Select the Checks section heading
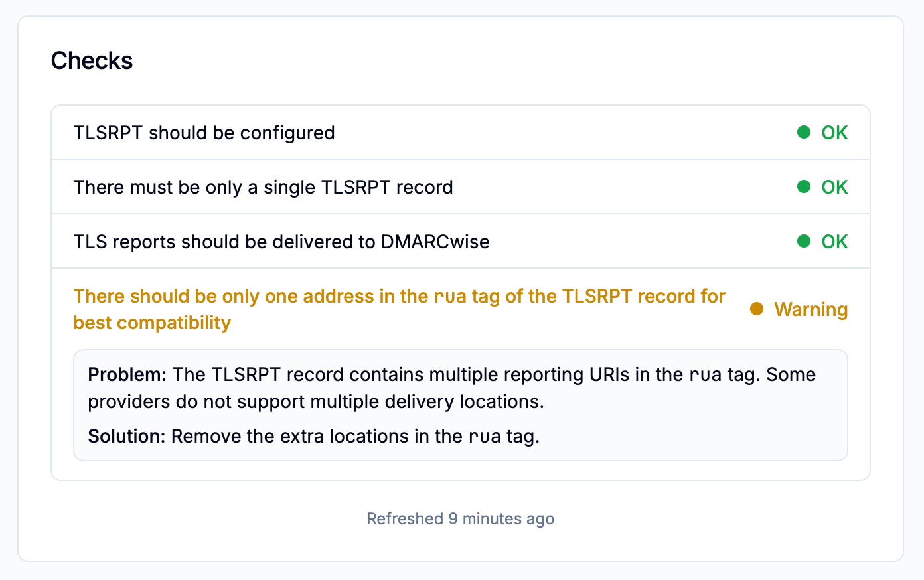 click(92, 60)
